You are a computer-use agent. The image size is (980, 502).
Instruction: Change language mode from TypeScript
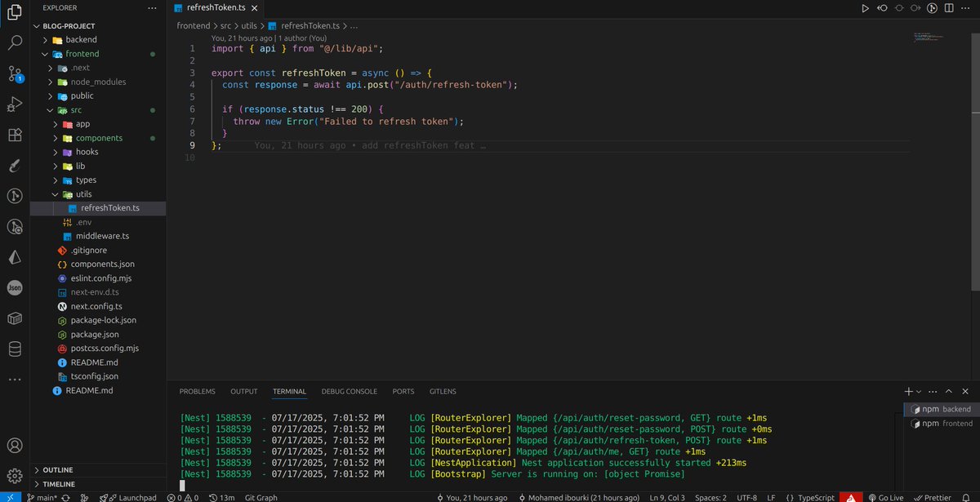coord(815,497)
